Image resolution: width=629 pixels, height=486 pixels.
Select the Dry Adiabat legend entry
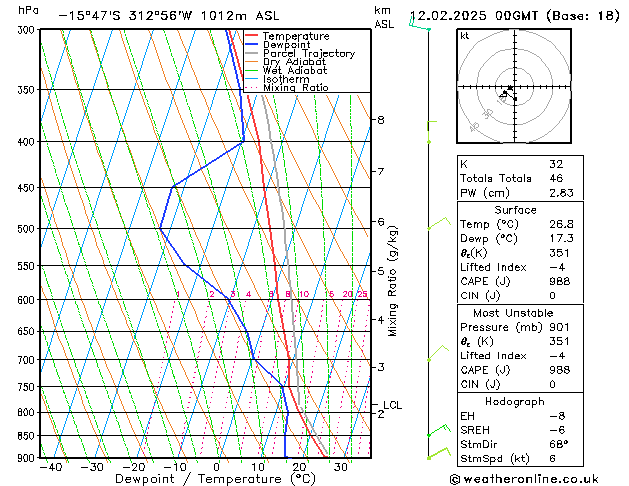(x=294, y=62)
